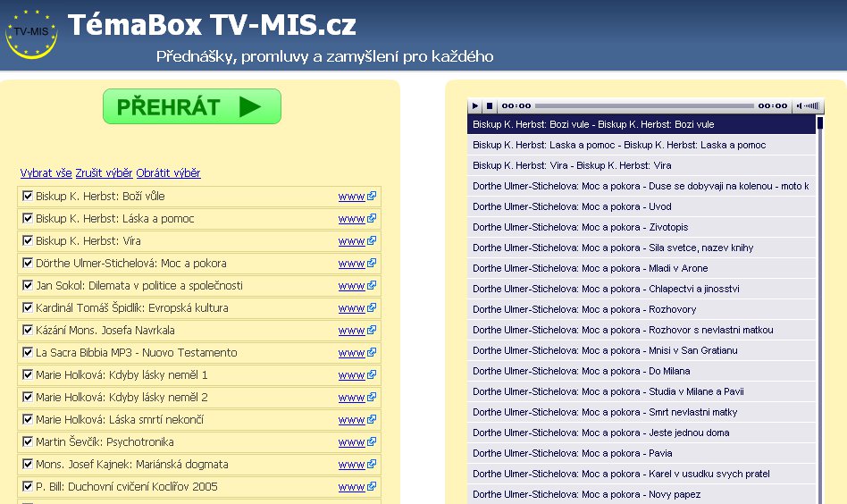This screenshot has height=504, width=847.
Task: Click the speaker volume icon
Action: coord(800,105)
